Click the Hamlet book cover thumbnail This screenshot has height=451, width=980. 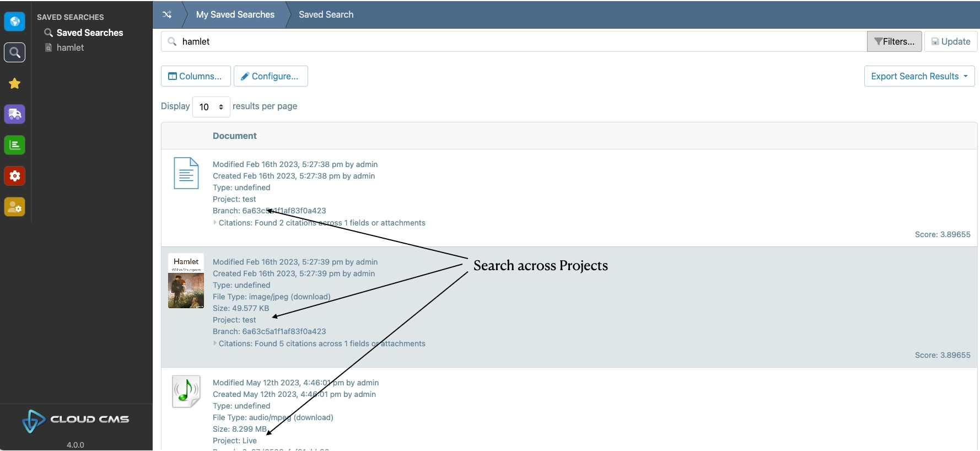click(186, 281)
